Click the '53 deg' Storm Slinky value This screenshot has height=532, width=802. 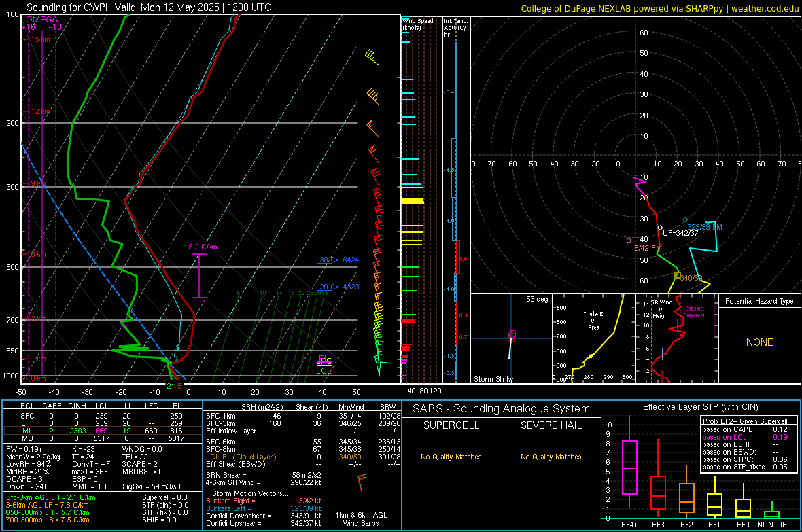click(x=537, y=299)
